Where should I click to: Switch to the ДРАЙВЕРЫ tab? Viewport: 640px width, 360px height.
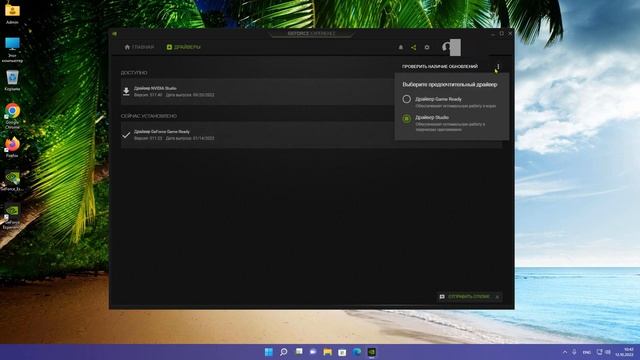(184, 47)
